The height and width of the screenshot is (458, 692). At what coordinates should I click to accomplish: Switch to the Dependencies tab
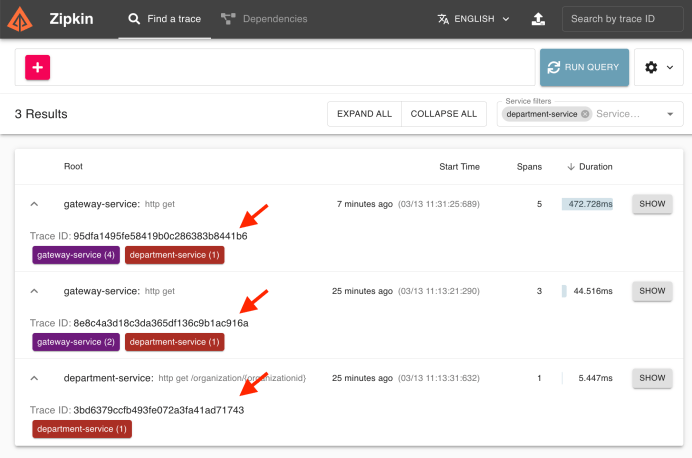[x=264, y=19]
